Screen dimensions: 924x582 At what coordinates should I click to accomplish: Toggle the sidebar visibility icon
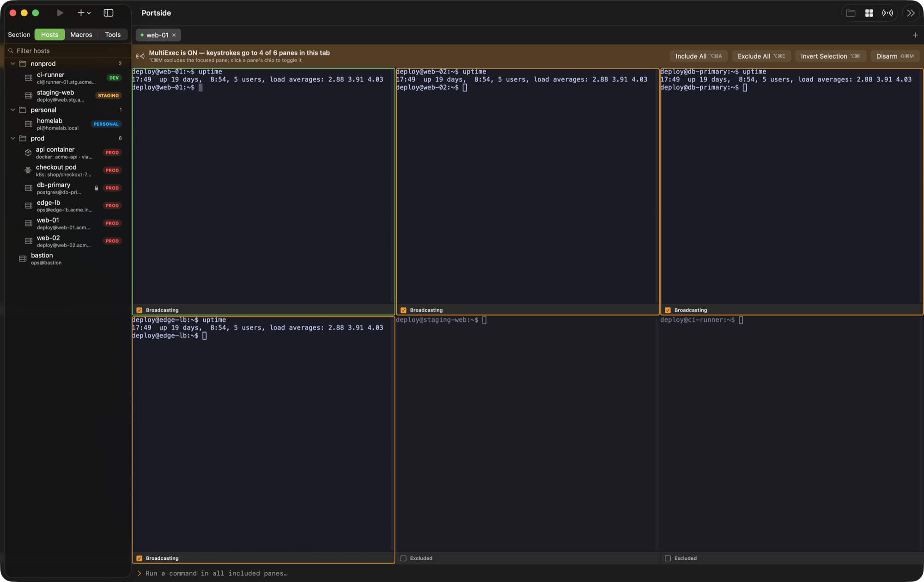(109, 13)
